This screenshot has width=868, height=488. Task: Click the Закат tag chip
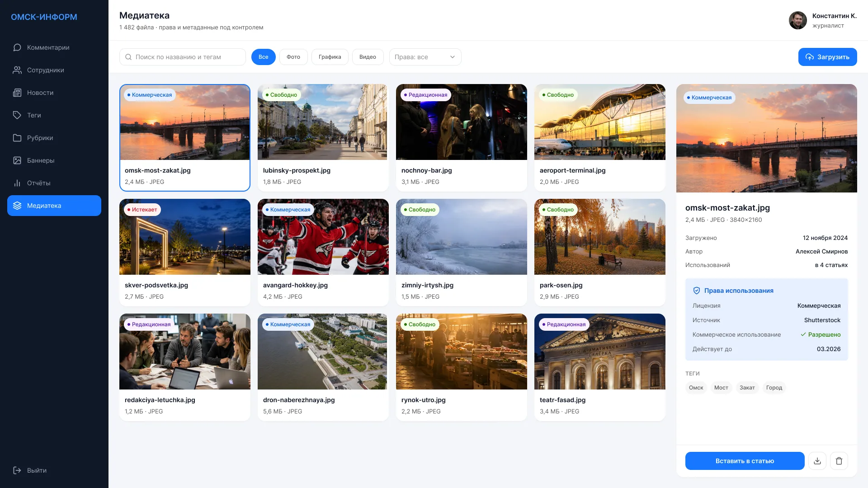click(x=747, y=388)
